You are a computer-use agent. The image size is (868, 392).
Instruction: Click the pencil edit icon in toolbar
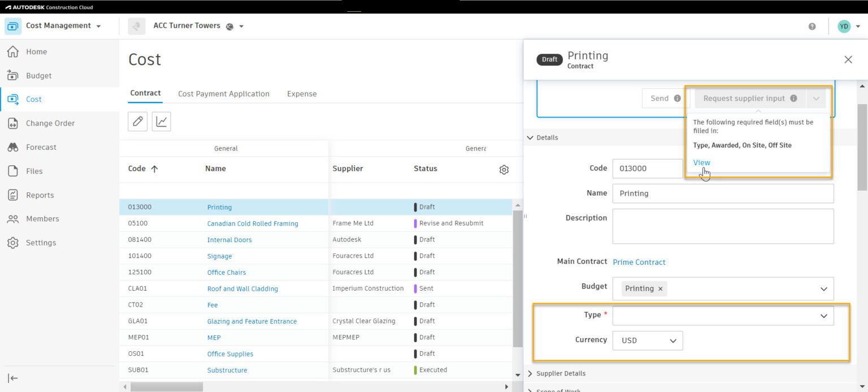point(137,122)
